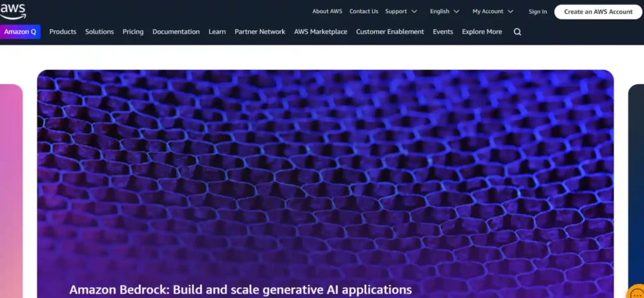
Task: Expand the English language dropdown
Action: (444, 11)
